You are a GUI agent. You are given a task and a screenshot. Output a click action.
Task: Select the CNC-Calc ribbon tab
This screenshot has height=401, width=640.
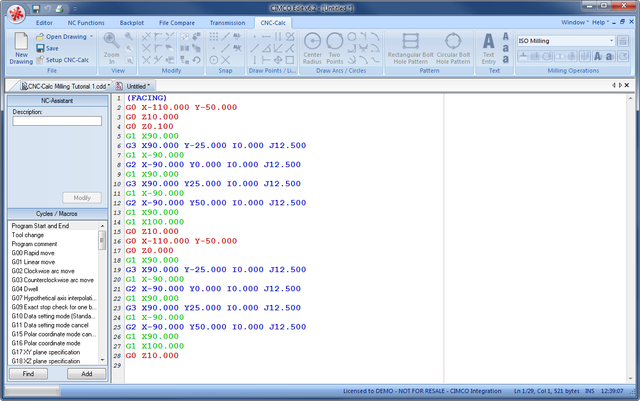[x=273, y=23]
